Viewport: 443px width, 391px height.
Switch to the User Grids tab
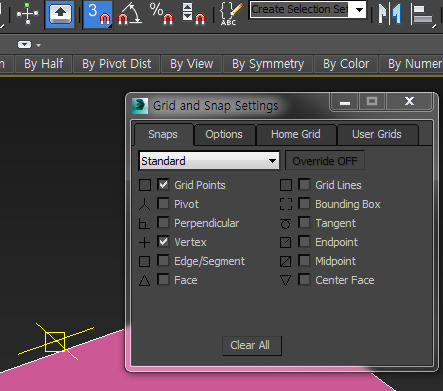pos(377,134)
